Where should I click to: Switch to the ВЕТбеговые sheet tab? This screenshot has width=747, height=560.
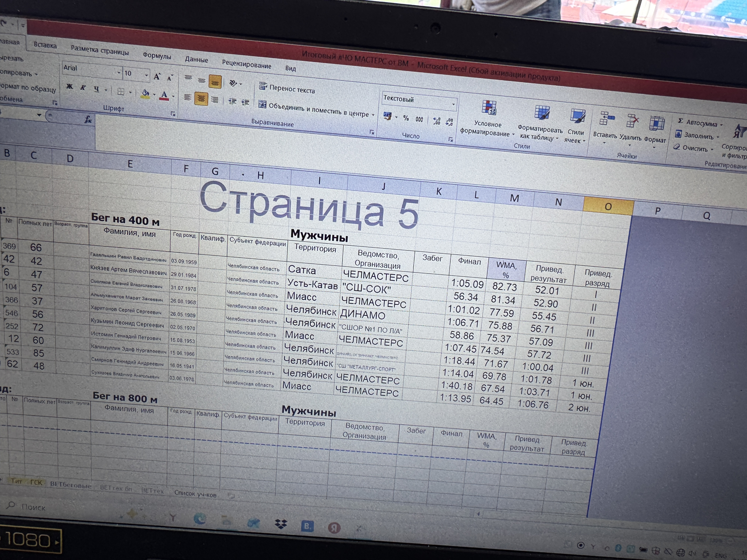click(71, 485)
